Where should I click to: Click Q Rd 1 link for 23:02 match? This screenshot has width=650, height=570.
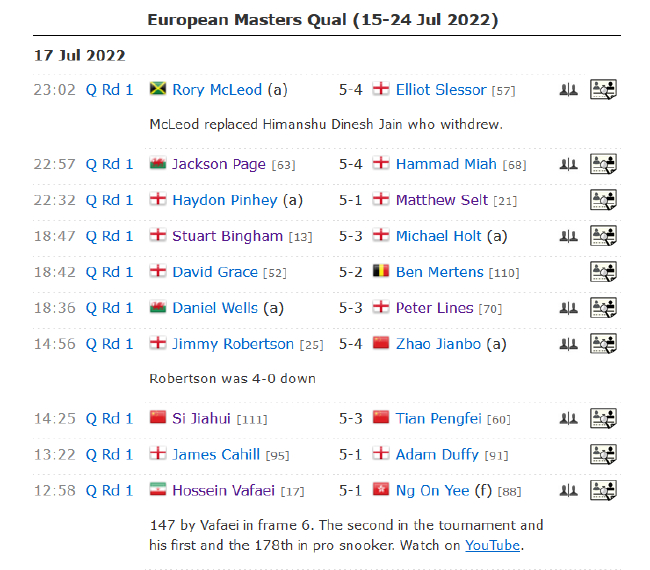click(109, 90)
